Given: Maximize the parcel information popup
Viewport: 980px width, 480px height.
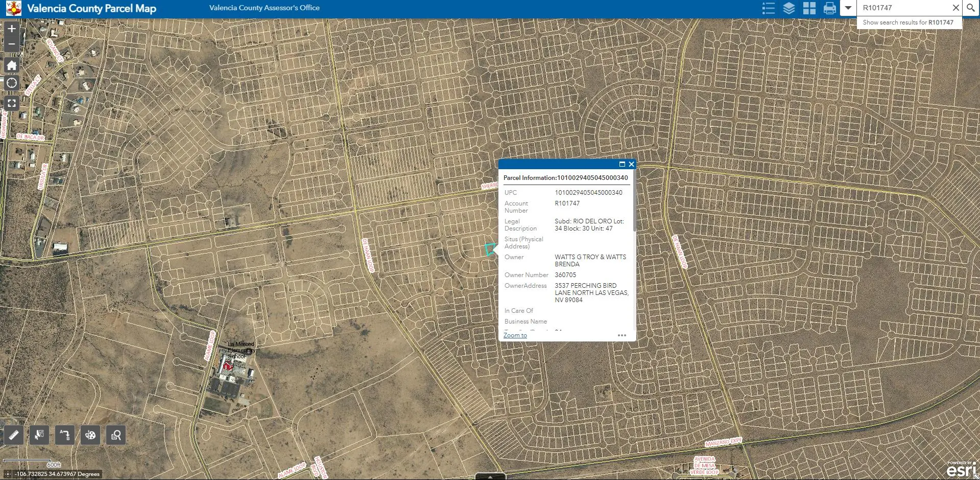Looking at the screenshot, I should [x=622, y=164].
